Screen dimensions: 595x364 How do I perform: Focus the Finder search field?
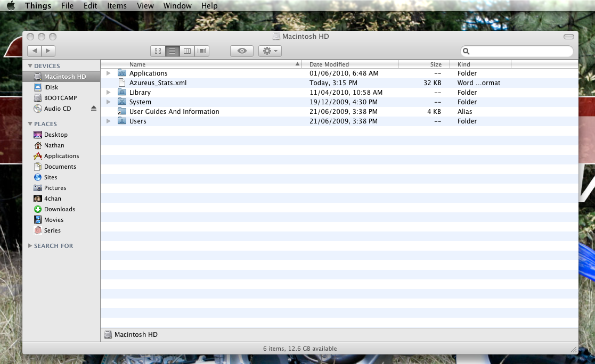click(517, 51)
